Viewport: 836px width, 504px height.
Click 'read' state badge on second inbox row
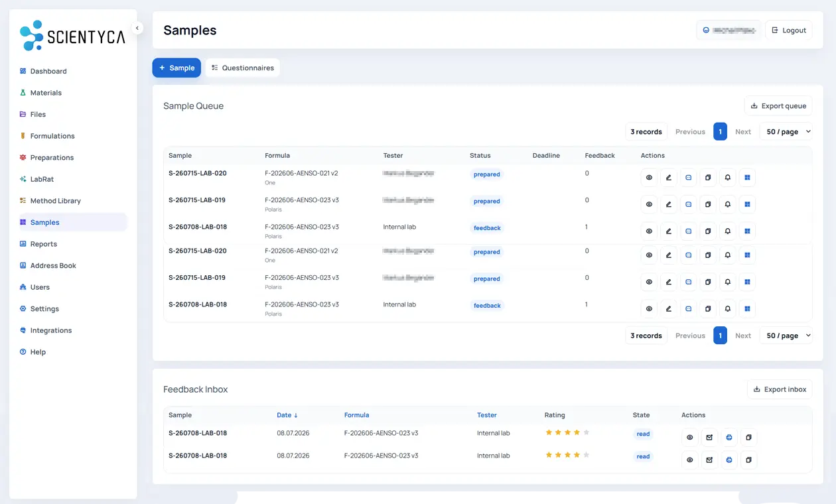click(643, 456)
